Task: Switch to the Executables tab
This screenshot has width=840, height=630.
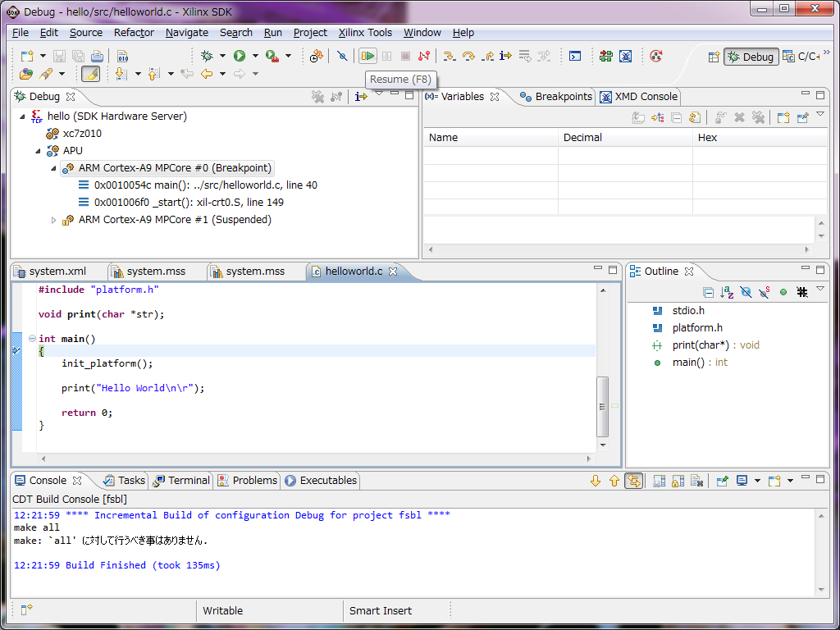Action: pyautogui.click(x=322, y=481)
